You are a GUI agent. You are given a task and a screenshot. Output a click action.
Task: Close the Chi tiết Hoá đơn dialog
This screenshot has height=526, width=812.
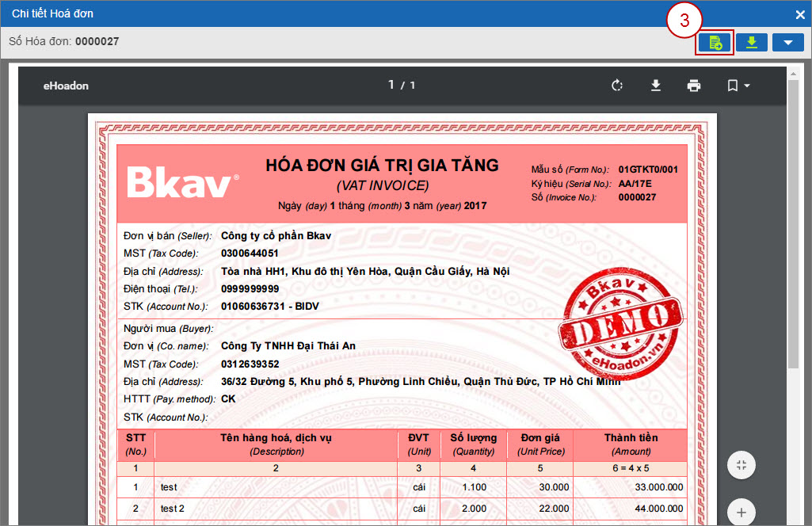(x=800, y=14)
